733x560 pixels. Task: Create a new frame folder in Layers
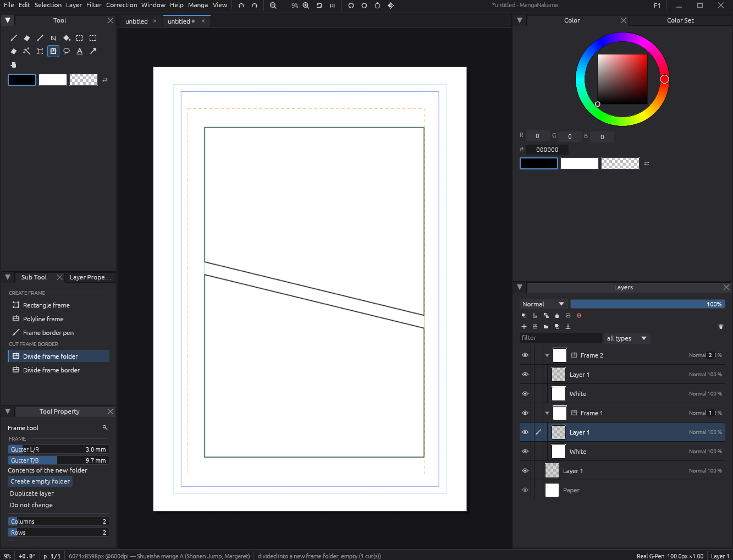coord(535,327)
